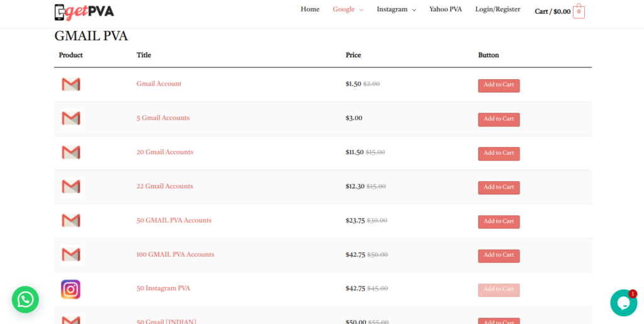This screenshot has width=644, height=324.
Task: Add 50 GMAIL PVA Accounts to cart
Action: pyautogui.click(x=499, y=221)
